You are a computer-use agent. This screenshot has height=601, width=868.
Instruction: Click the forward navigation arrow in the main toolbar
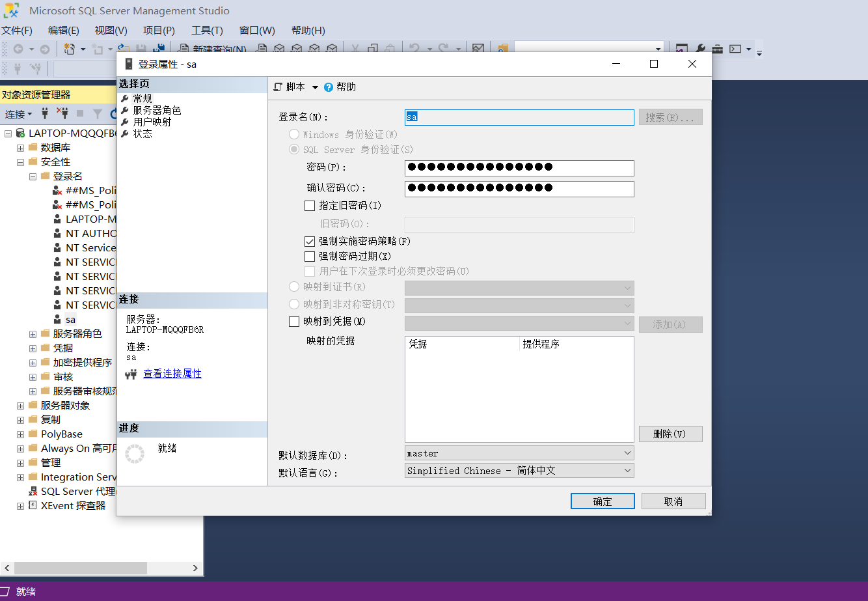45,49
